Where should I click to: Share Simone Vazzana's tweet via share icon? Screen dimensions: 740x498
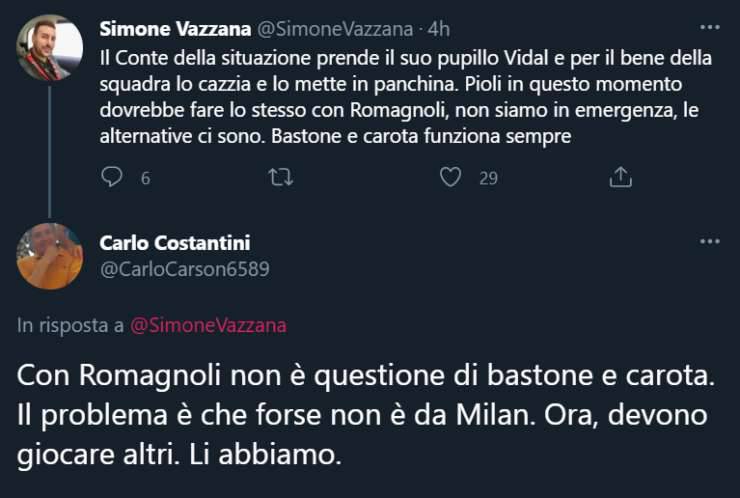point(620,177)
